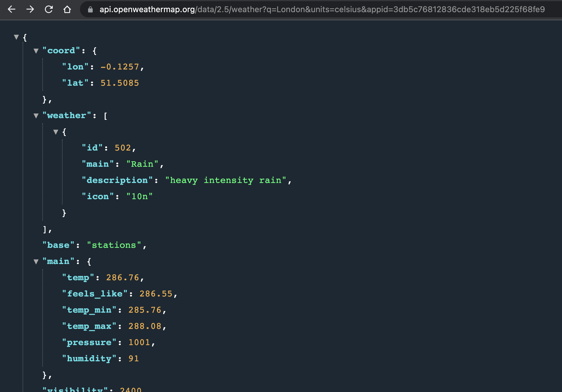562x392 pixels.
Task: Click the "lon" value -0.1257
Action: pyautogui.click(x=120, y=67)
